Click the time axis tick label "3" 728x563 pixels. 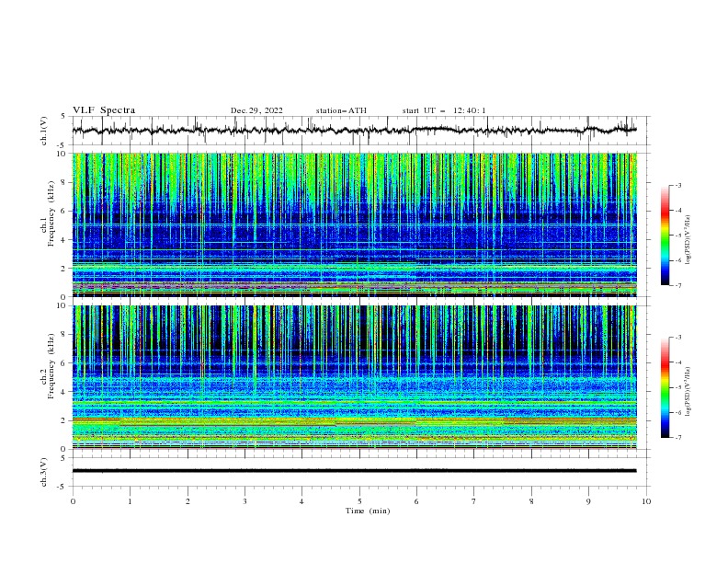click(x=245, y=501)
